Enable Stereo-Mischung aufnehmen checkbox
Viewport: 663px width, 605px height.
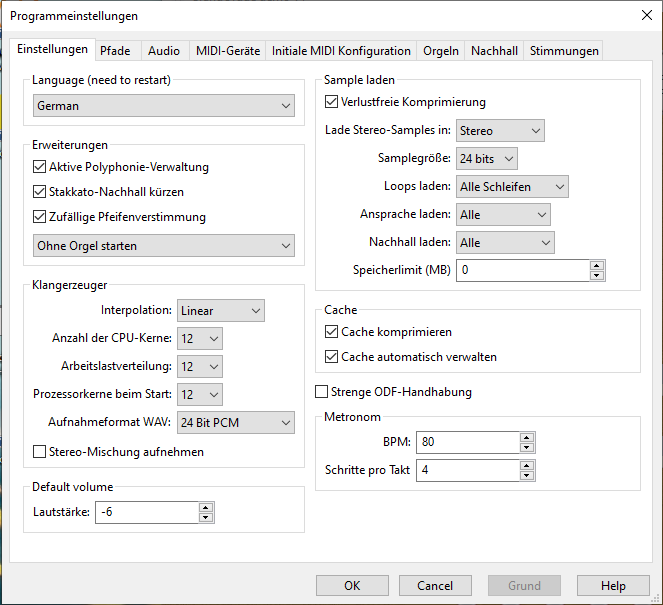pos(41,452)
